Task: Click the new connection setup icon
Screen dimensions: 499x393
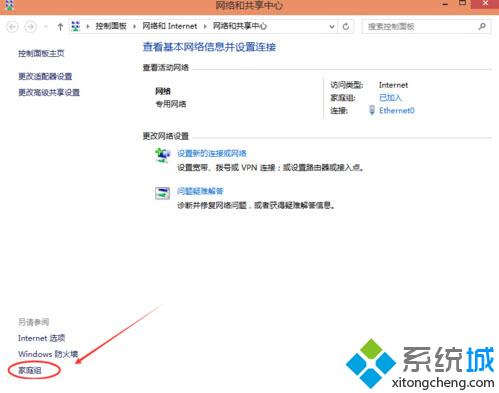Action: click(x=163, y=155)
